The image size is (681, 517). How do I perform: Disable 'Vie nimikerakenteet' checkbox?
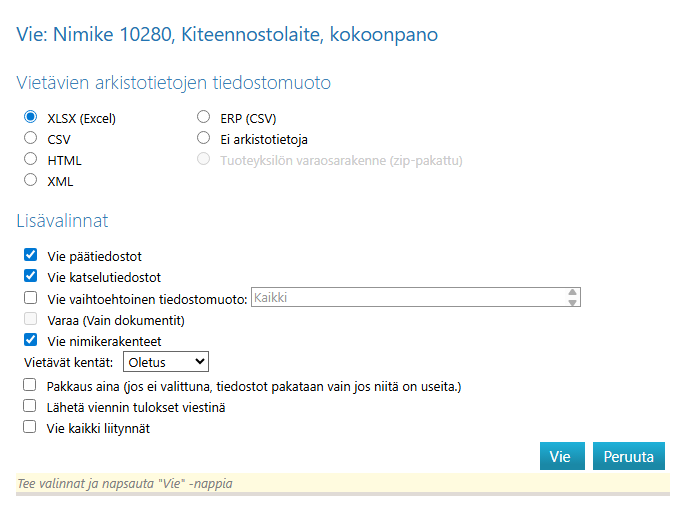(30, 340)
